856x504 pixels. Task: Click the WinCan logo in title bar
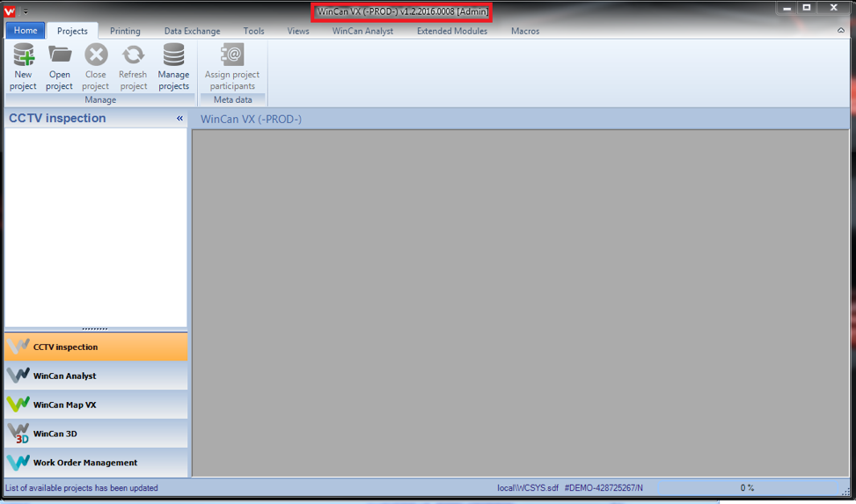coord(10,11)
